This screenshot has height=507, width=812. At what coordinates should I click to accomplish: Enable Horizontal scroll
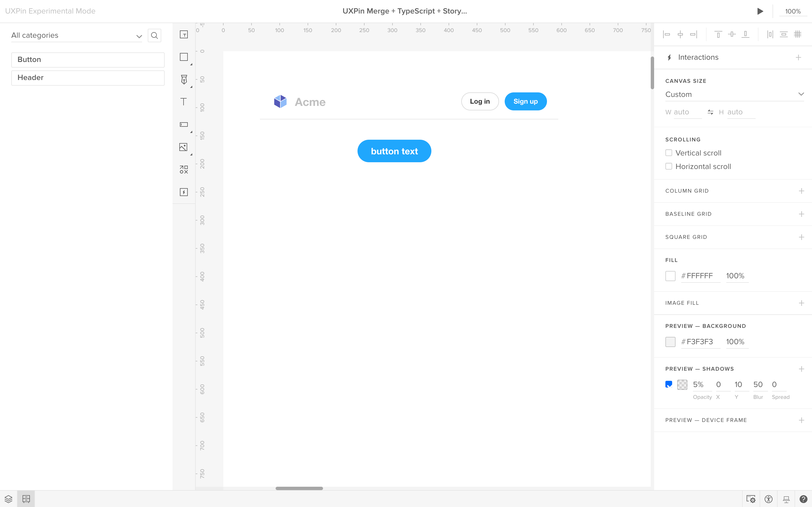(669, 166)
